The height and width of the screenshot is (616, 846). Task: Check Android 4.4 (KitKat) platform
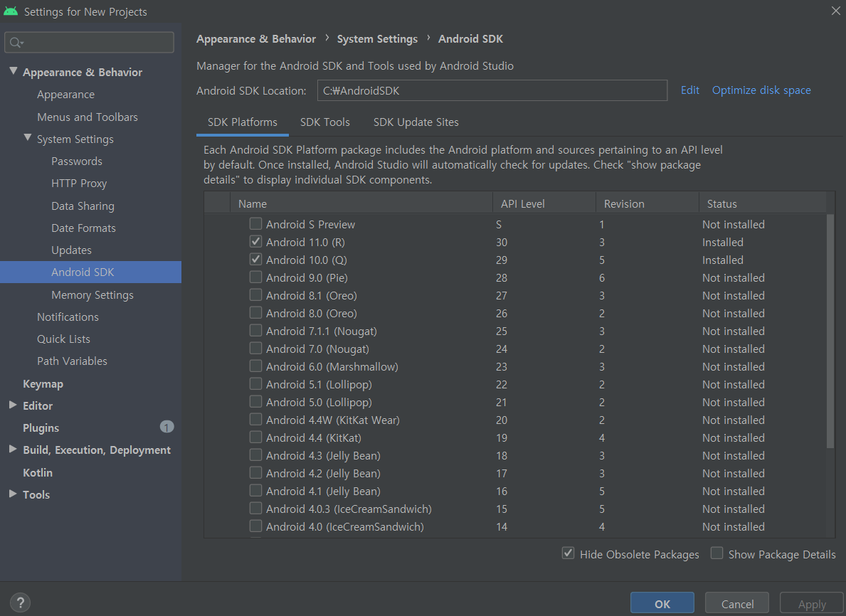(x=255, y=437)
